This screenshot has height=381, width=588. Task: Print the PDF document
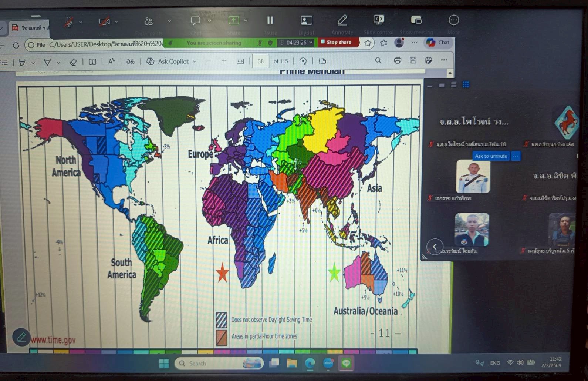(x=398, y=60)
